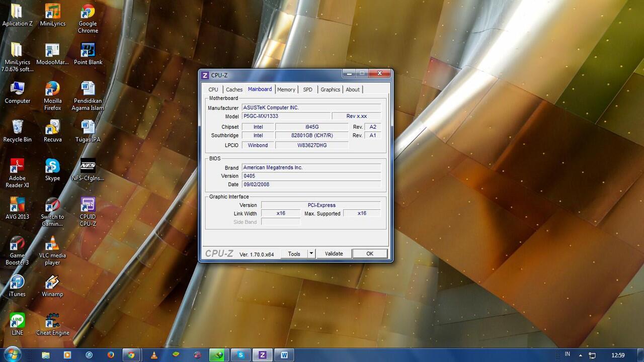644x362 pixels.
Task: Click the BIOS date 09/02/2008
Action: click(311, 185)
